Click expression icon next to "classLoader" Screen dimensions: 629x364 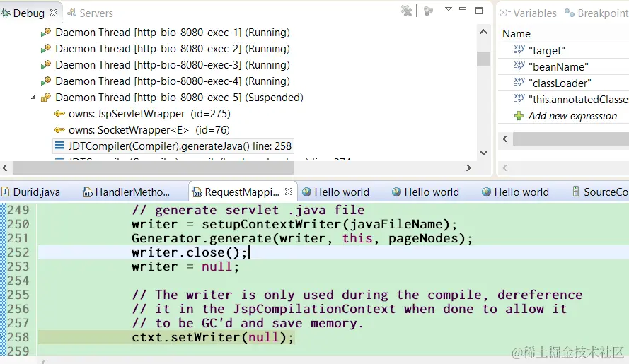(519, 83)
